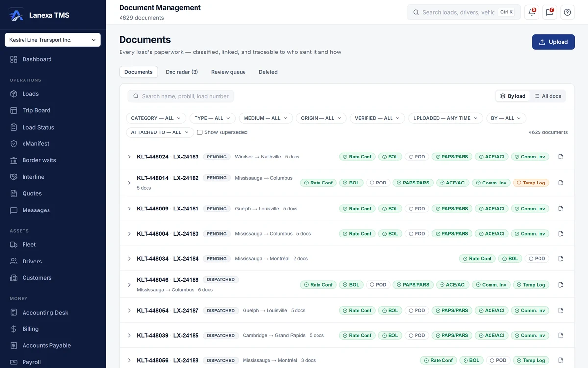Click document action icon for KLT-448034 row
588x368 pixels.
(x=561, y=258)
